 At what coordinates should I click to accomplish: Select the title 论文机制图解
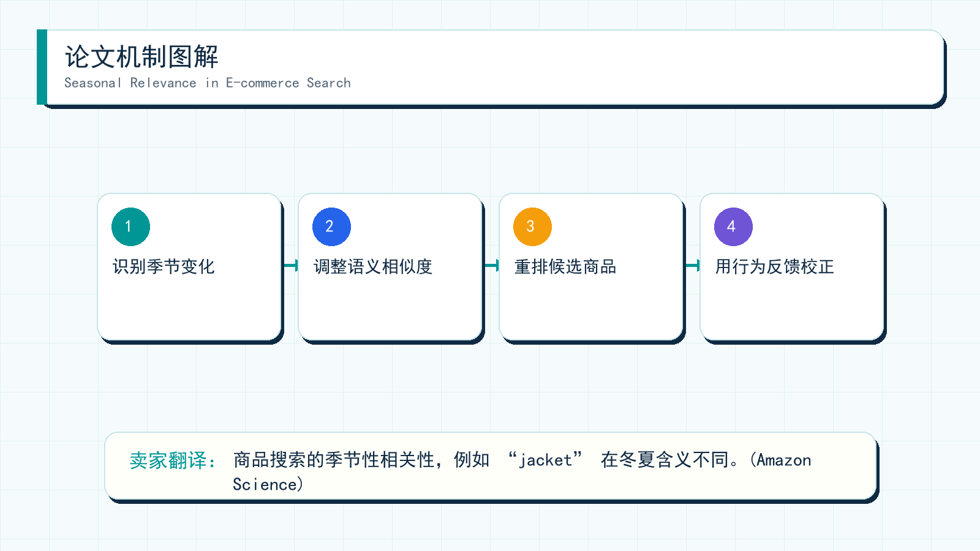tap(141, 57)
